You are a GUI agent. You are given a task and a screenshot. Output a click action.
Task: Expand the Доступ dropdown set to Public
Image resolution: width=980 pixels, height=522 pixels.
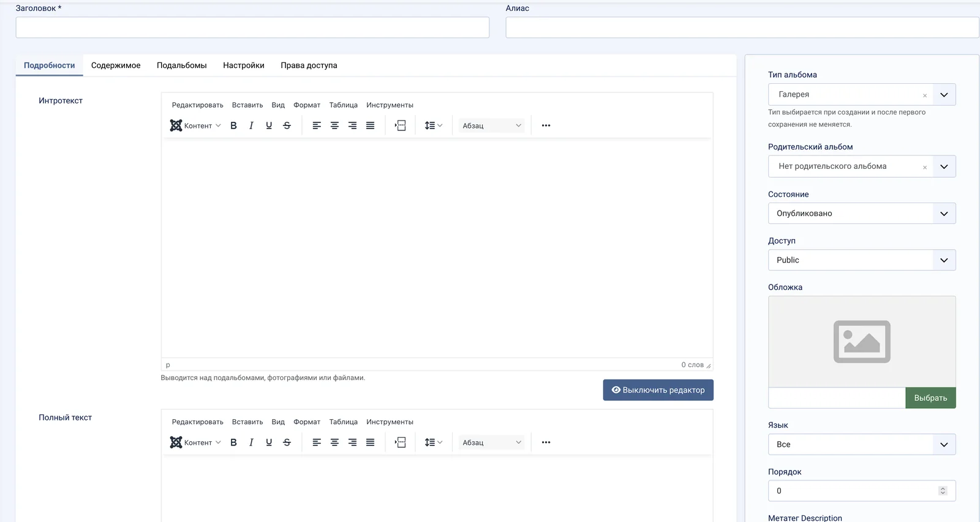coord(862,260)
